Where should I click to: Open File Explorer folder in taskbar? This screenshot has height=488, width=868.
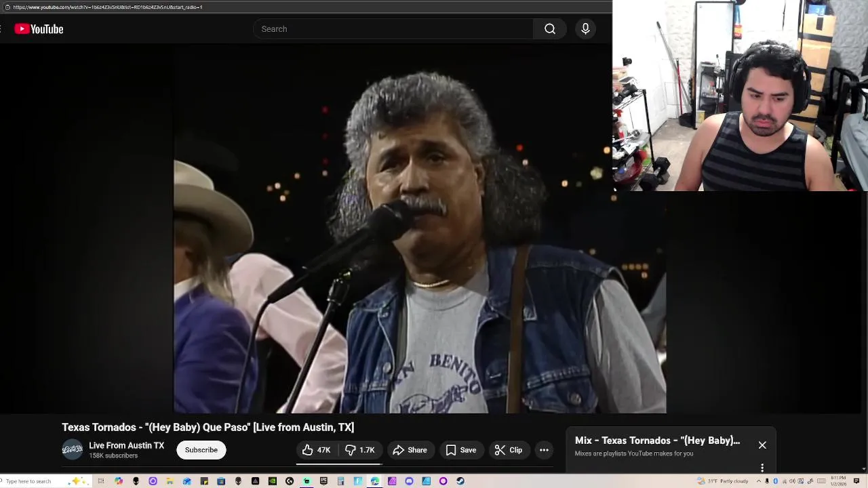(170, 481)
